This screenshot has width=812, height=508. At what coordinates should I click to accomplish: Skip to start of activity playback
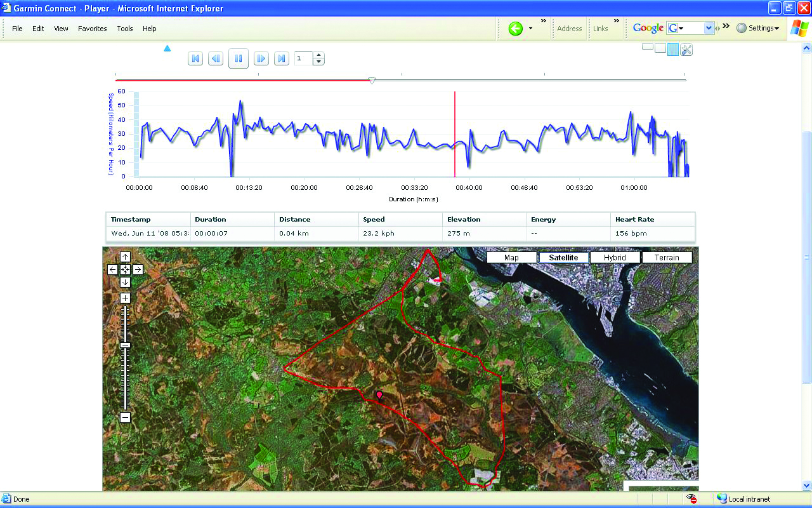pyautogui.click(x=195, y=59)
